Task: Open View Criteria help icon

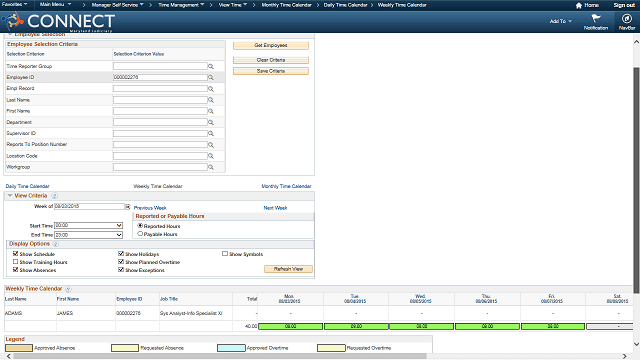Action: [x=55, y=196]
